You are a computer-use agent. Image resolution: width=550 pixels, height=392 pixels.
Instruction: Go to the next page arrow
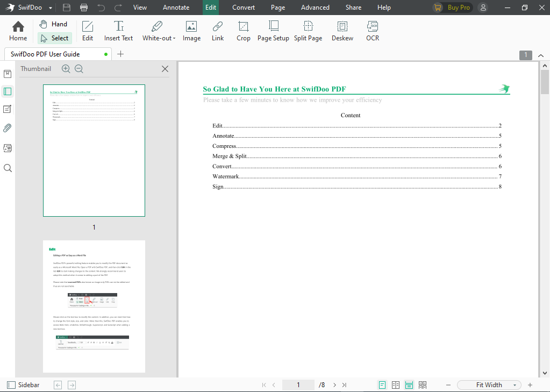[334, 385]
